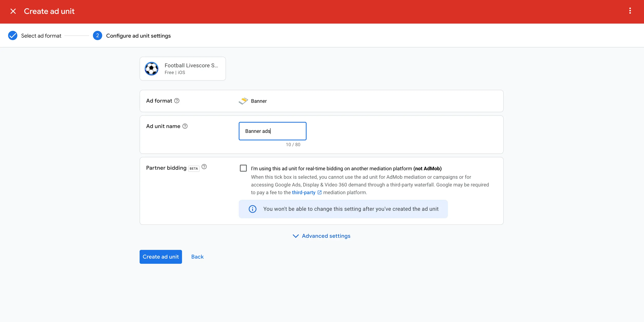Click the Banner ads name input field
644x322 pixels.
(x=273, y=131)
